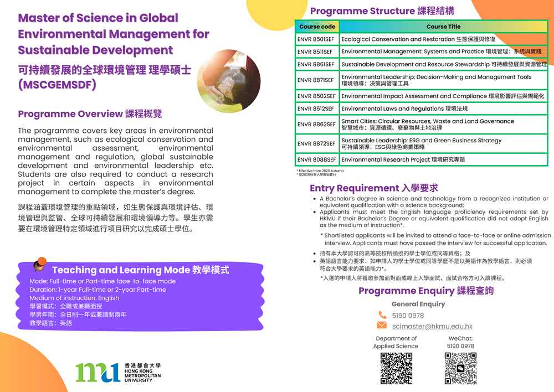554x392 pixels.
Task: Click the pushpin icon on purple banner
Action: click(39, 265)
